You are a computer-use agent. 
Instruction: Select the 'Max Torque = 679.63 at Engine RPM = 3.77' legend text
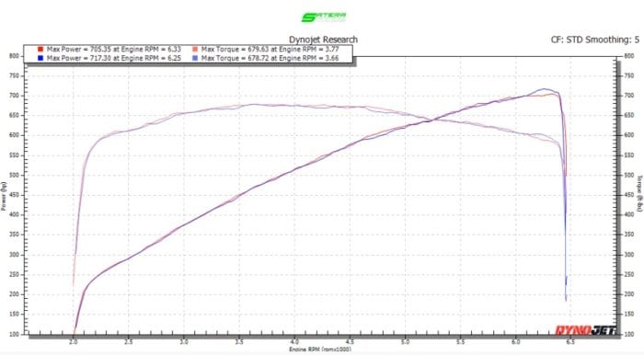[270, 50]
